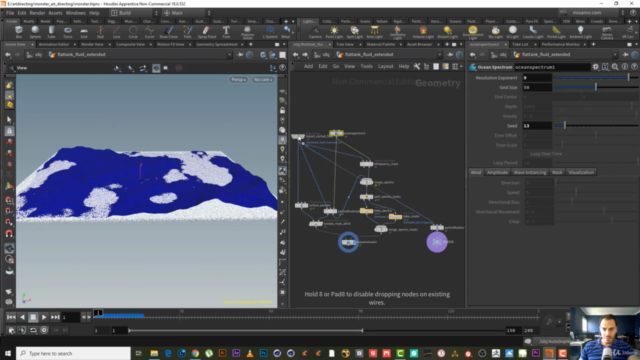Add a Distant Light from shelf
Screen dimensions: 640x360
coord(448,32)
